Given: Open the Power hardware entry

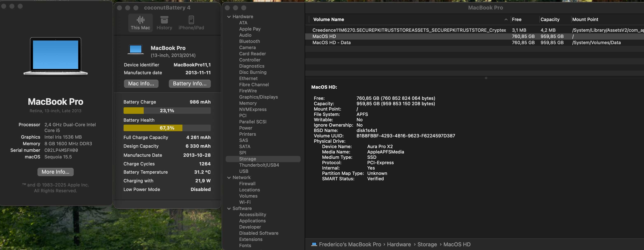Looking at the screenshot, I should coord(245,128).
